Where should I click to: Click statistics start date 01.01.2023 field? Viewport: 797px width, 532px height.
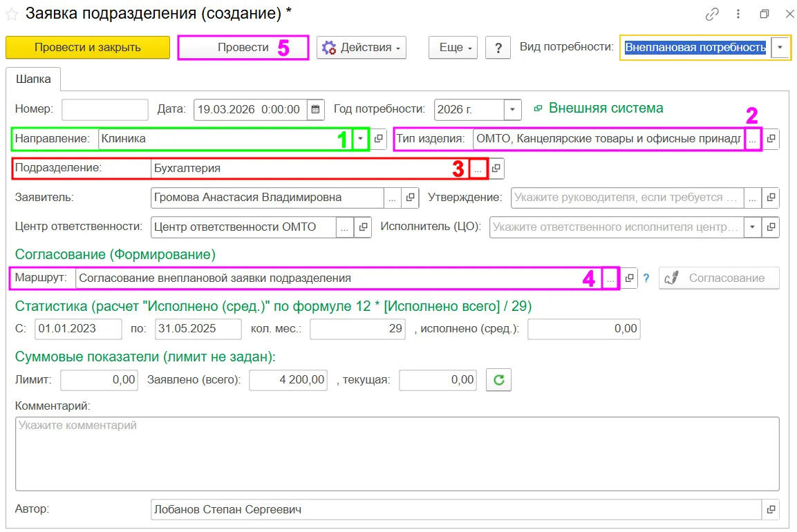pyautogui.click(x=78, y=329)
